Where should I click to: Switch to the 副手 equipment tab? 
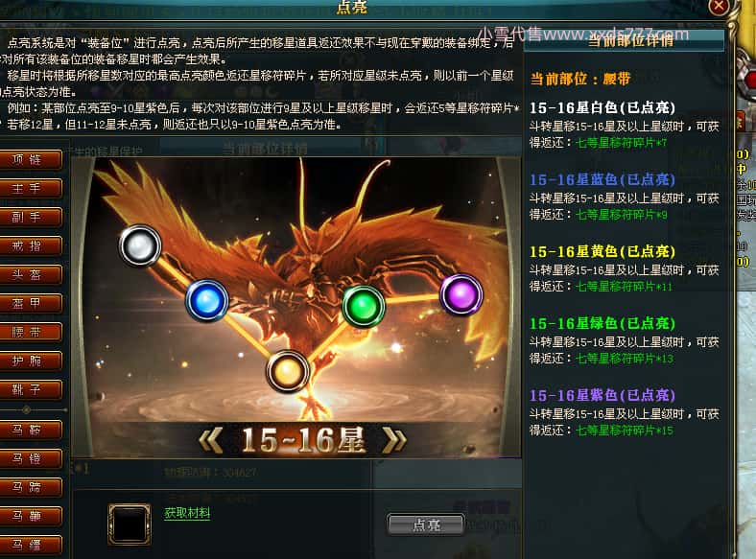tap(31, 218)
